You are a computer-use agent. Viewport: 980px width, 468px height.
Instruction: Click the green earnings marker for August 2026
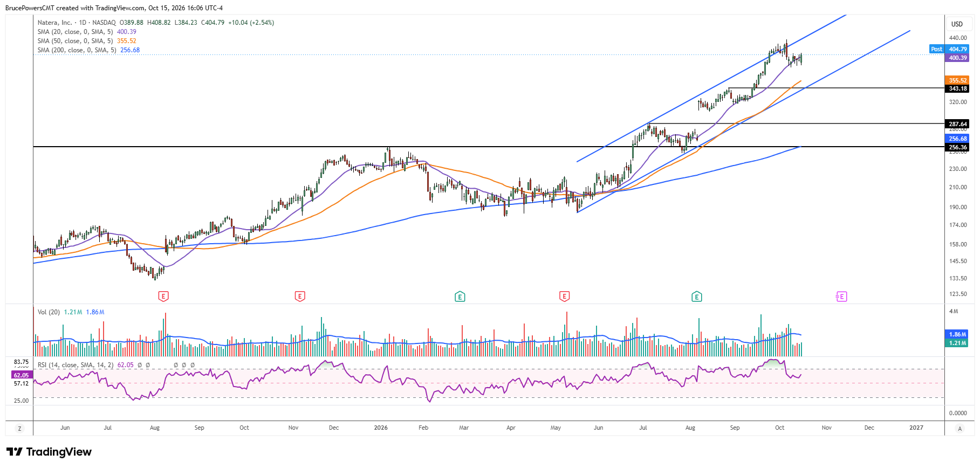[697, 297]
